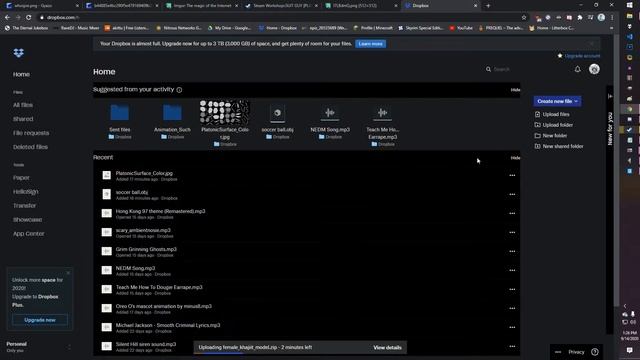This screenshot has width=640, height=360.
Task: Open the Animation_Such folder icon
Action: [x=172, y=112]
